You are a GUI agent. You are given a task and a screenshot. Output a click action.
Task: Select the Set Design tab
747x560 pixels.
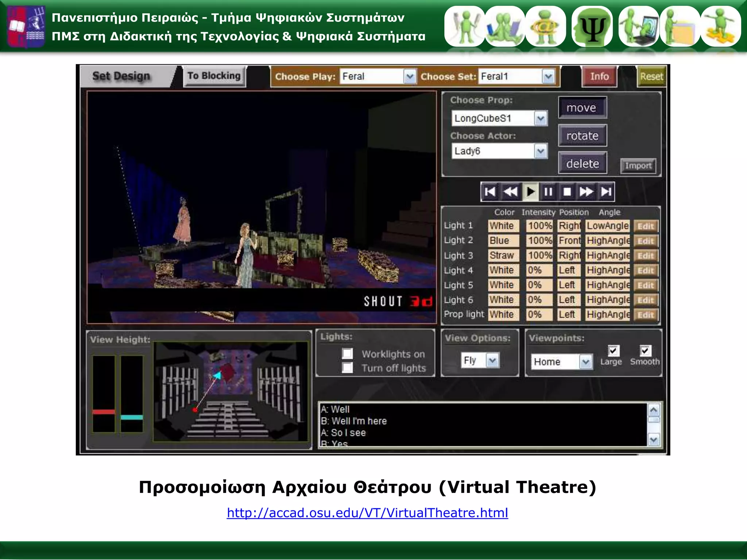121,76
